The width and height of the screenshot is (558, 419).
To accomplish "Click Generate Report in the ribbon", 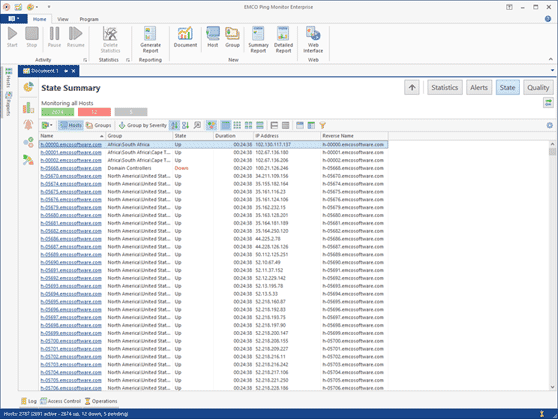I will pos(150,40).
